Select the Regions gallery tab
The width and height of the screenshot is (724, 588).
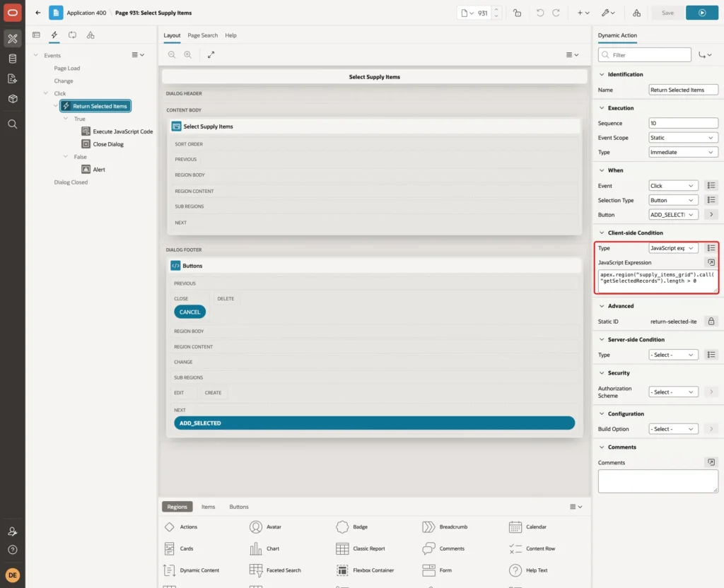click(x=177, y=506)
